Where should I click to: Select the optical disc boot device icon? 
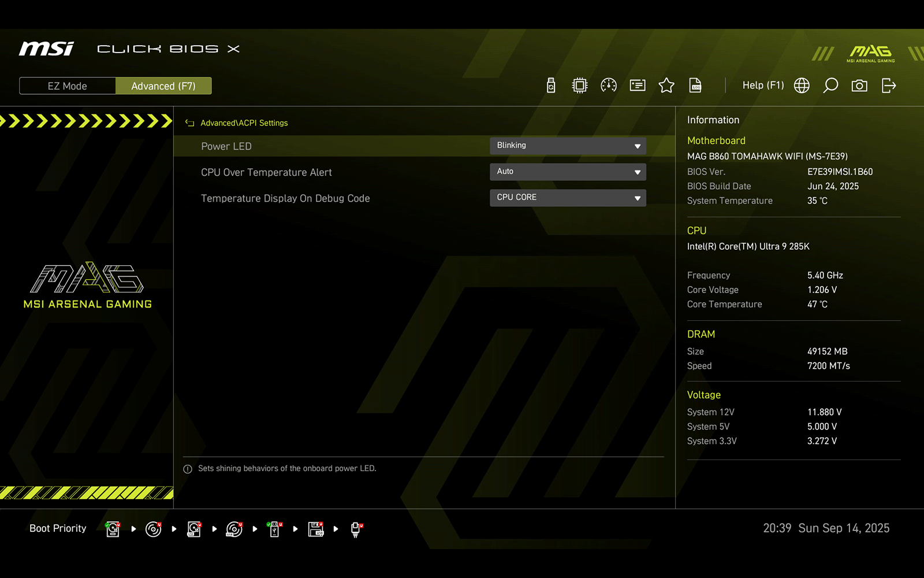154,529
